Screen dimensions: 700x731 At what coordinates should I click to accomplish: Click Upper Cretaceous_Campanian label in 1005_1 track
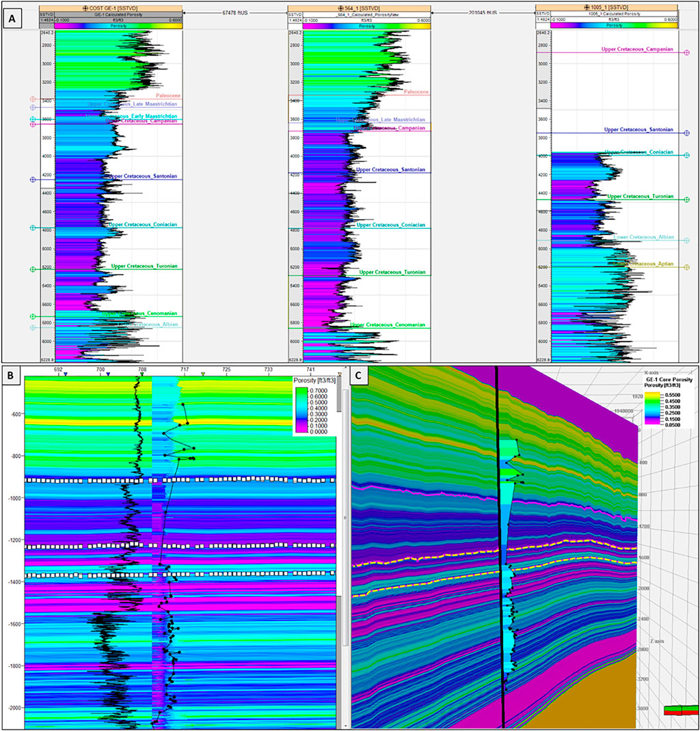(x=637, y=49)
